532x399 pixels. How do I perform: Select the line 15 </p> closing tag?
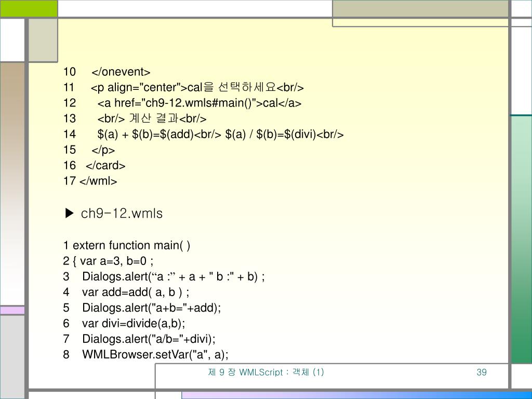pyautogui.click(x=89, y=150)
